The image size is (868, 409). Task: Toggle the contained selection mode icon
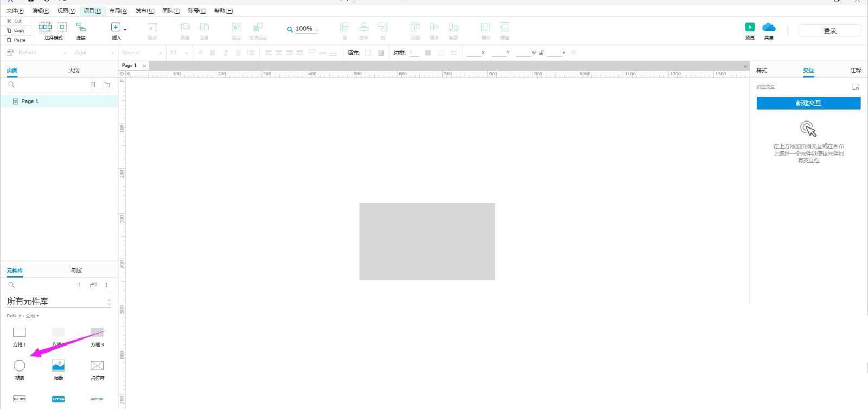click(62, 27)
